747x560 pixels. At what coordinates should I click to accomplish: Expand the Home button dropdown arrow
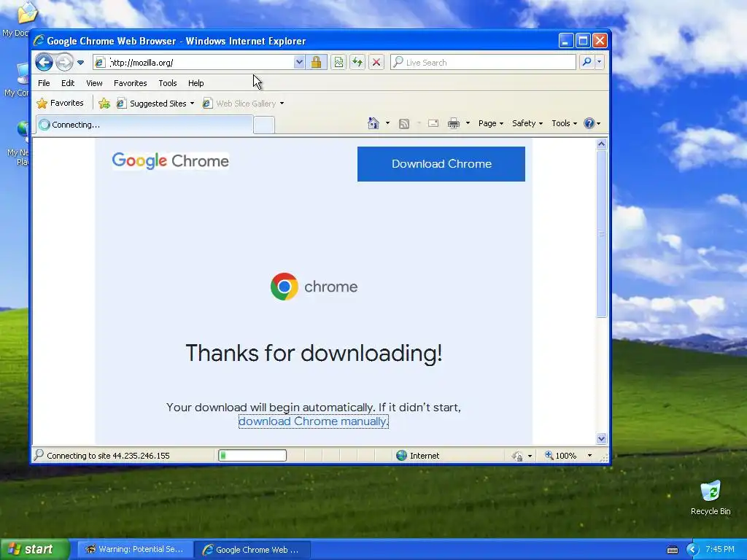coord(388,123)
